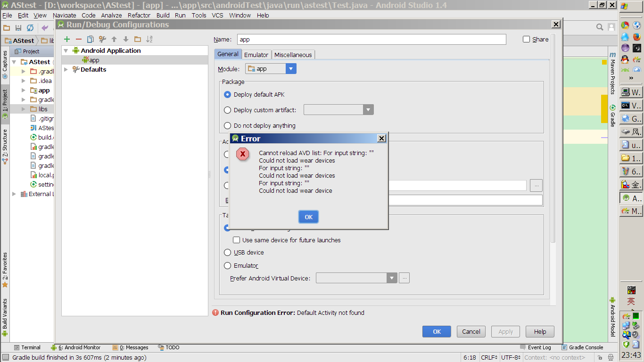Image resolution: width=644 pixels, height=362 pixels.
Task: Open the Build menu
Action: pyautogui.click(x=163, y=15)
